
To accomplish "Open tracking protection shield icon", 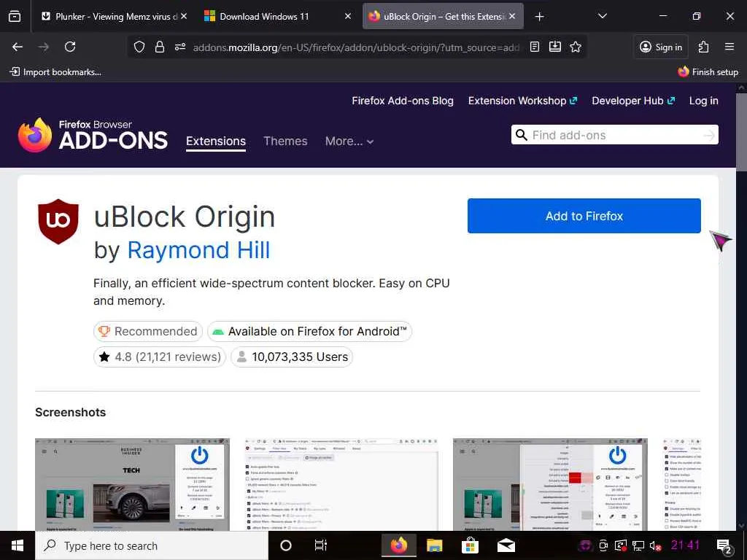I will coord(139,47).
